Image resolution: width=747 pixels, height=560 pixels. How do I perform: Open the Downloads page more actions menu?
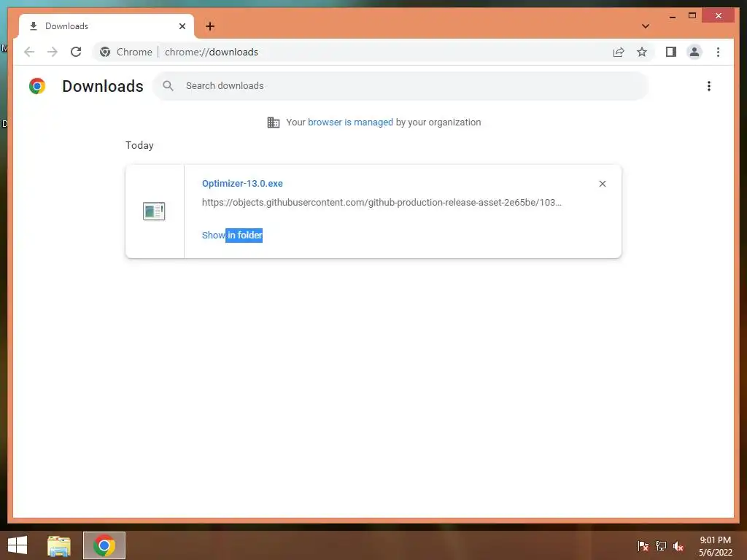[x=709, y=86]
